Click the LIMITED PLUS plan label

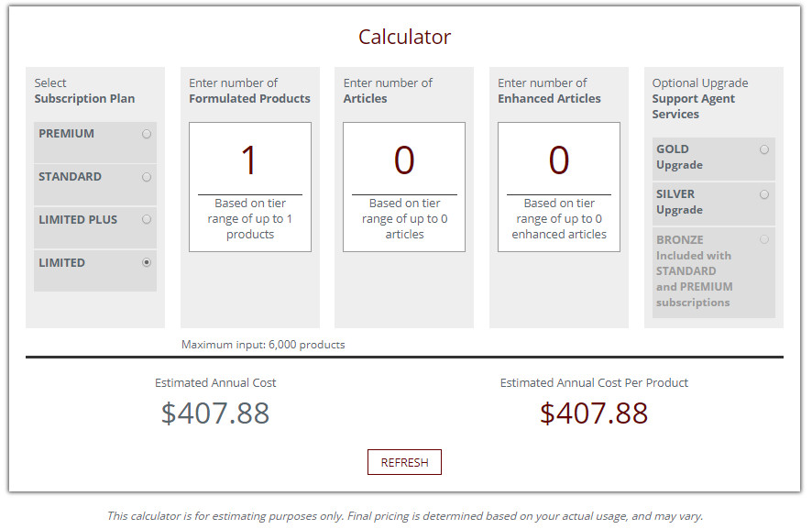(x=78, y=220)
